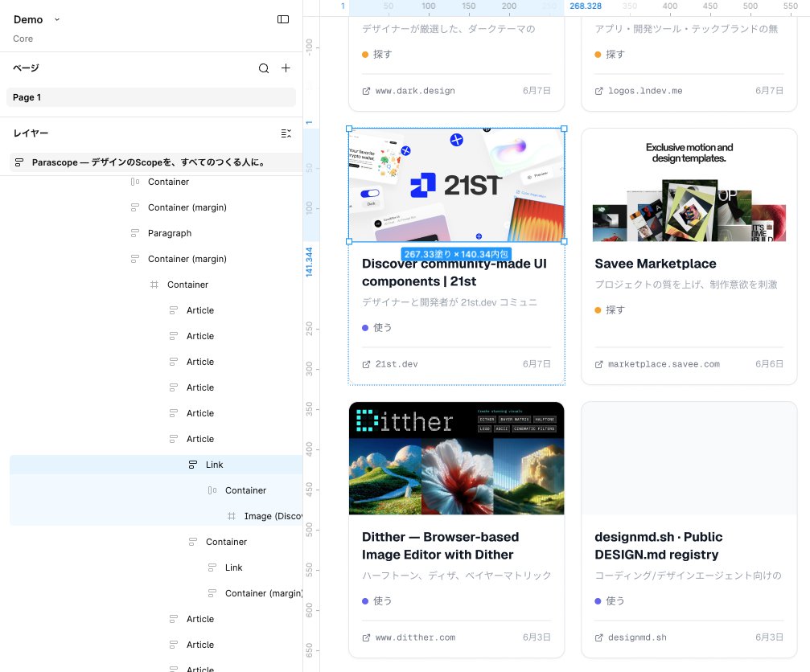Select Page 1 in the pages list
This screenshot has width=810, height=672.
(x=151, y=97)
